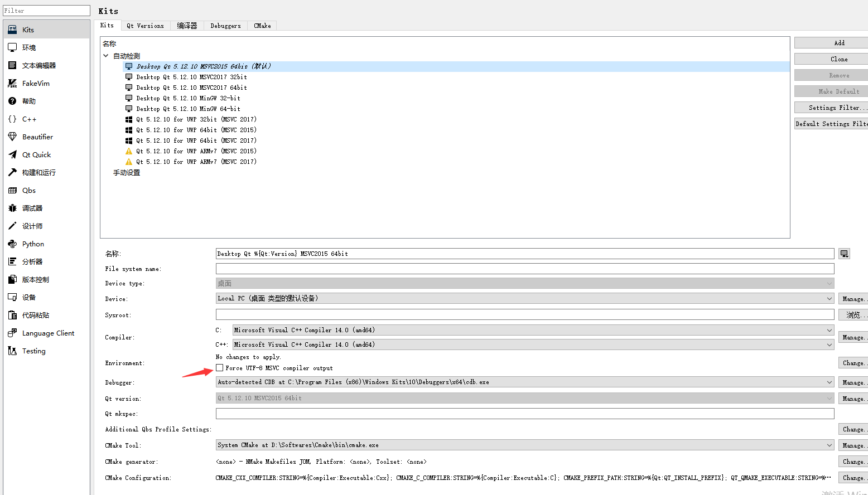Switch to the Qt Versions tab
Viewport: 868px width, 495px height.
tap(145, 26)
